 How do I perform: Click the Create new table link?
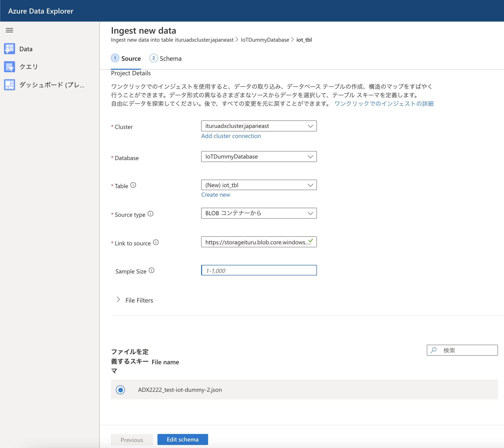(x=216, y=195)
